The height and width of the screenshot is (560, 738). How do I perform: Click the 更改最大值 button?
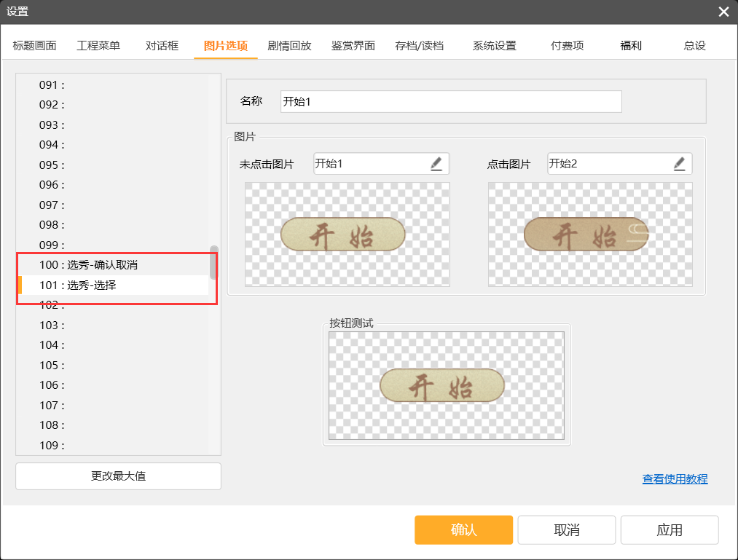click(x=118, y=476)
